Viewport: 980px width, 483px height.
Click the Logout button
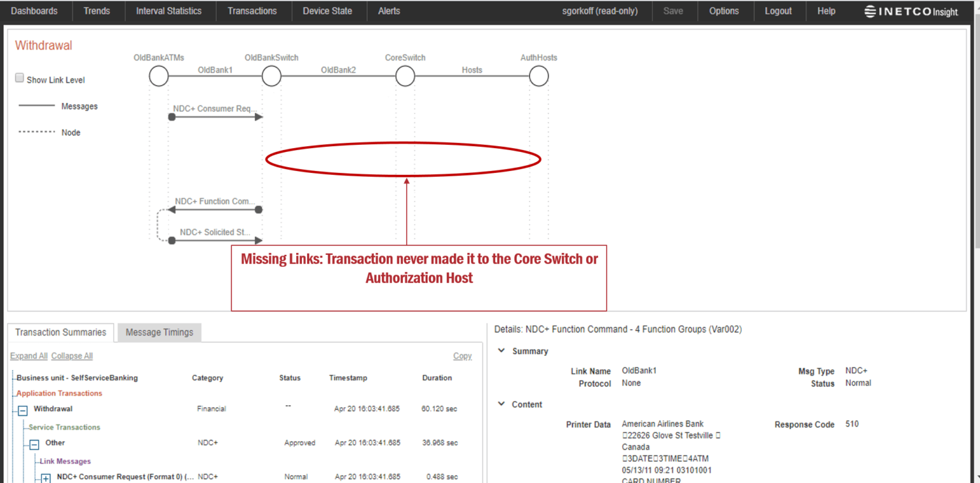[x=778, y=11]
